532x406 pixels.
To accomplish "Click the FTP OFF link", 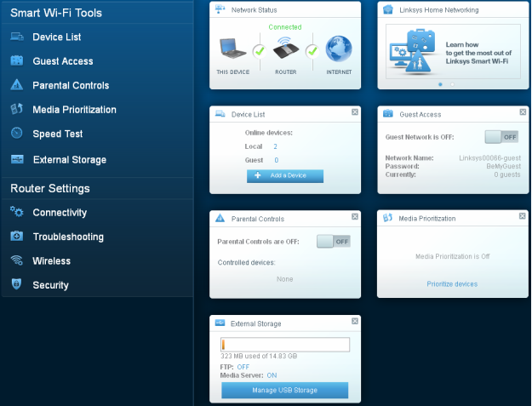I will point(243,367).
